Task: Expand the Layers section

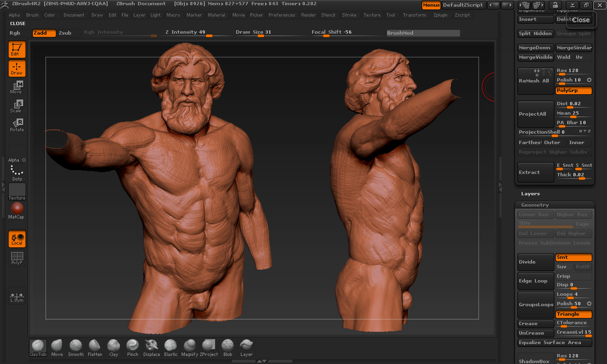Action: (x=530, y=194)
